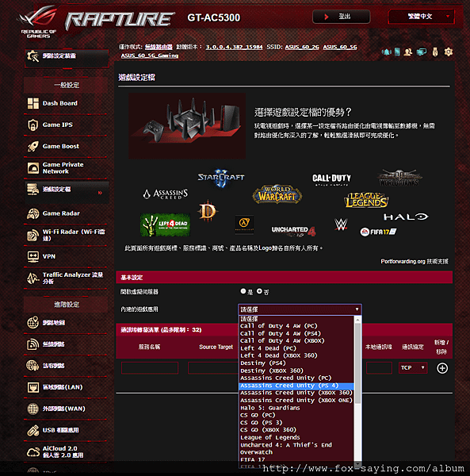Open the Game IPS shield icon

coord(33,125)
